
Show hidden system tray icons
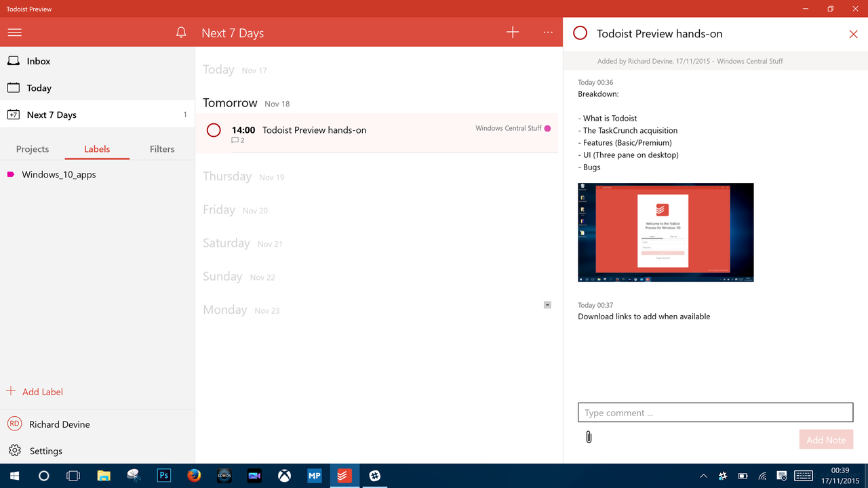click(703, 476)
